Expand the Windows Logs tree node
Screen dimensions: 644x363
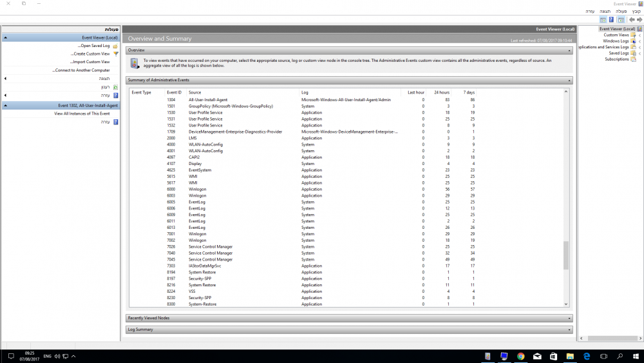(640, 41)
